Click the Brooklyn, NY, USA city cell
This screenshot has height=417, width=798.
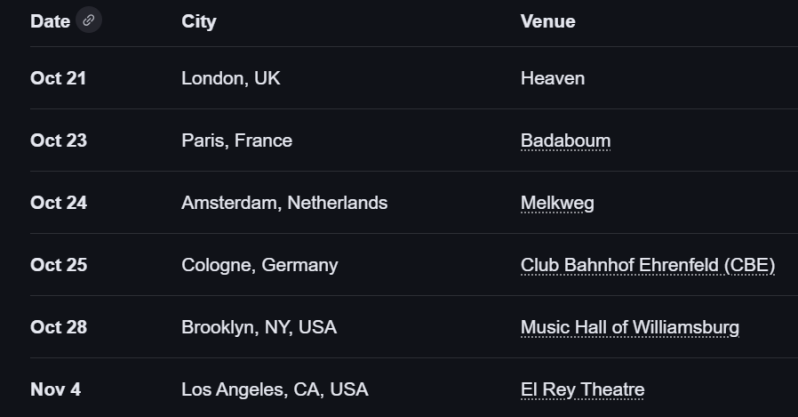click(x=258, y=328)
